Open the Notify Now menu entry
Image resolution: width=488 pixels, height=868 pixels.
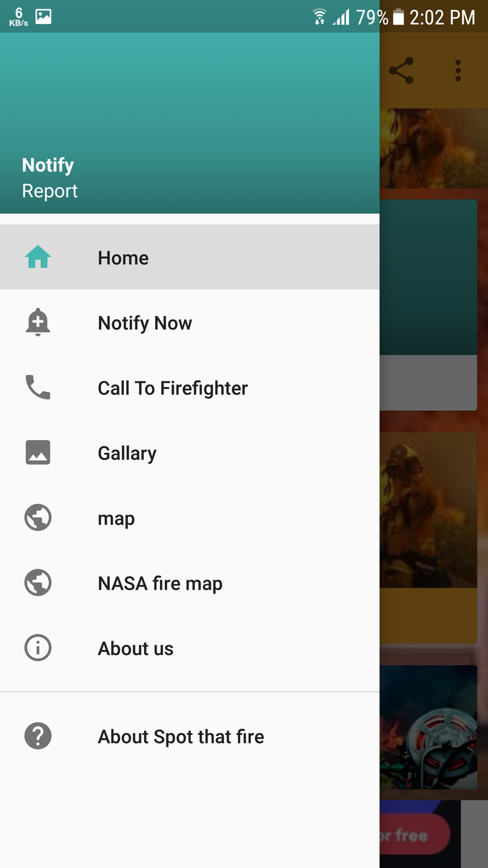tap(190, 322)
